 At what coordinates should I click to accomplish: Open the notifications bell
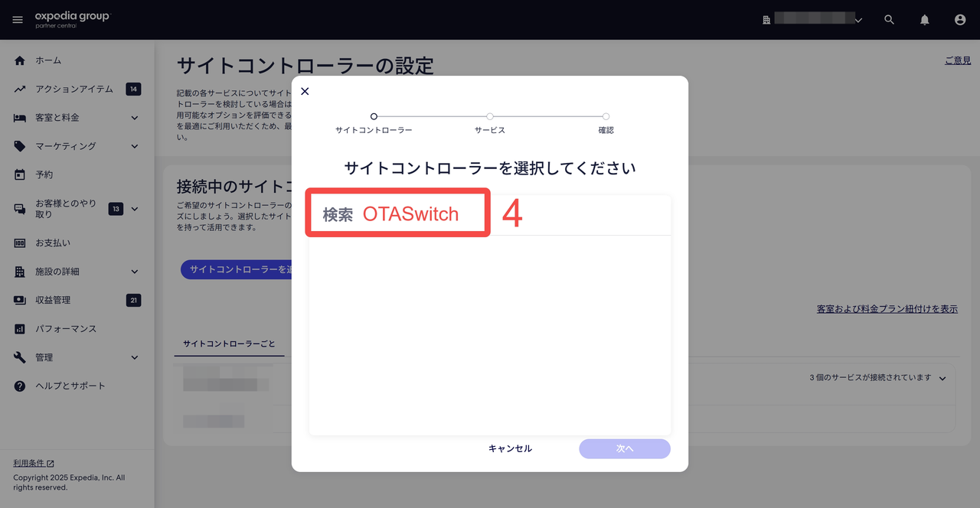[925, 20]
